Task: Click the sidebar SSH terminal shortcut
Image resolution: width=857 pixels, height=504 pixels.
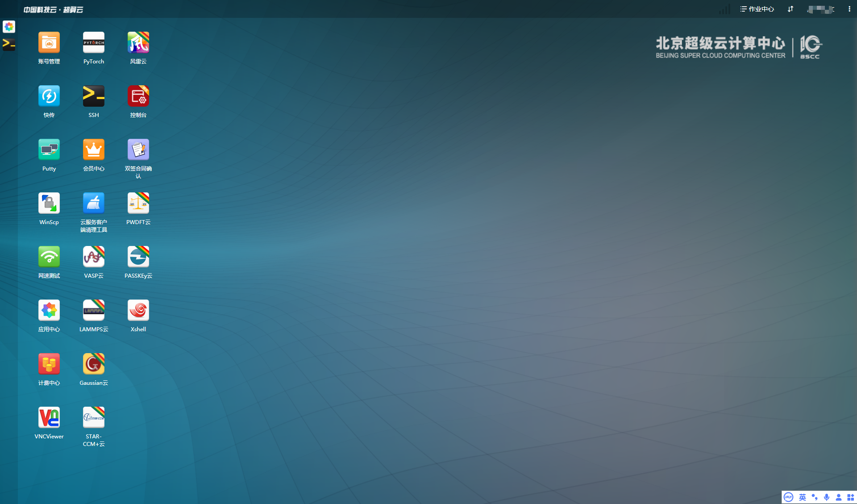Action: [x=9, y=44]
